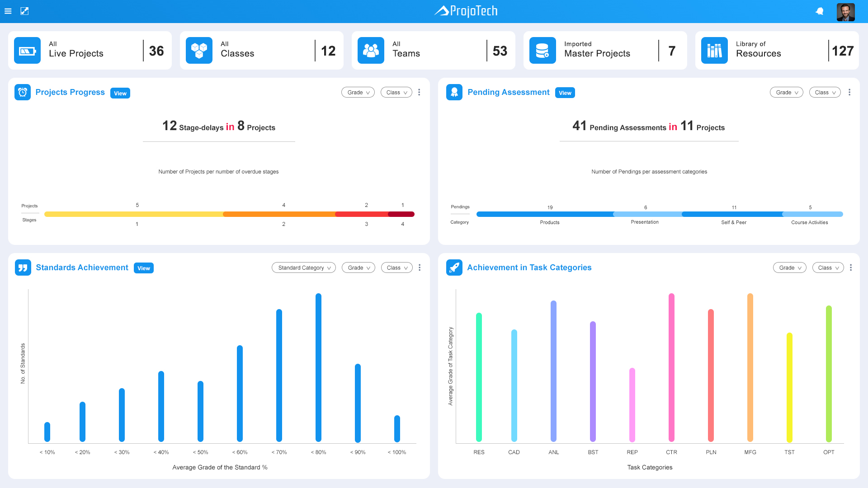
Task: Click the tallest bar for < 80%
Action: (x=318, y=367)
